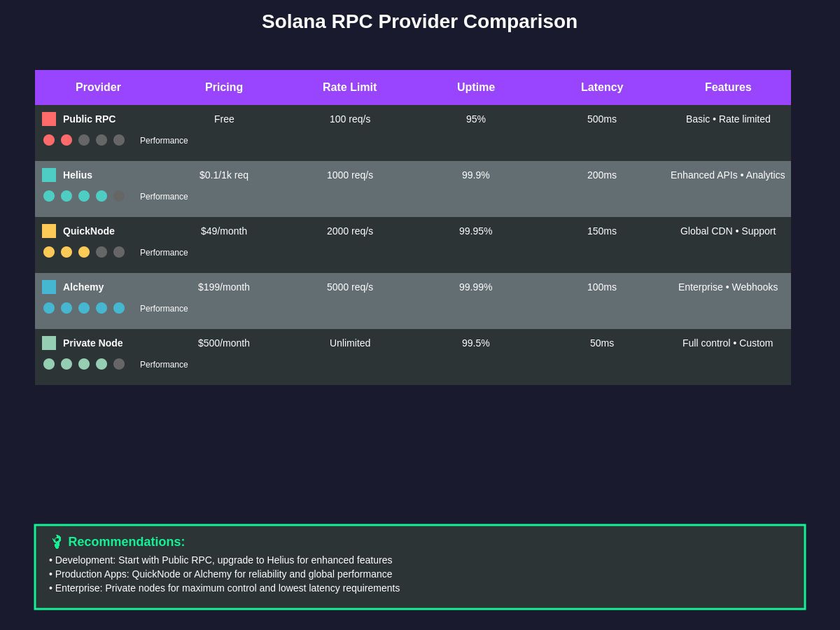The image size is (840, 630).
Task: Click the 5000 req/s rate limit
Action: point(350,287)
